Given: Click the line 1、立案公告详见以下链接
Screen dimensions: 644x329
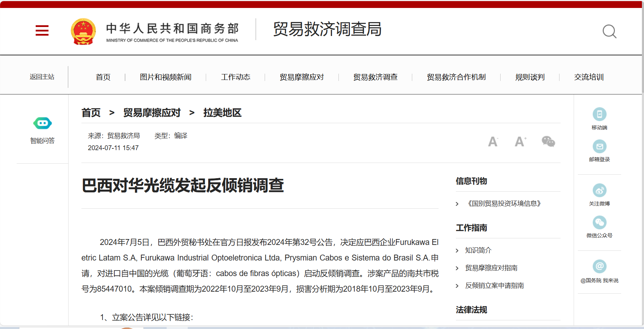Looking at the screenshot, I should pyautogui.click(x=147, y=317).
